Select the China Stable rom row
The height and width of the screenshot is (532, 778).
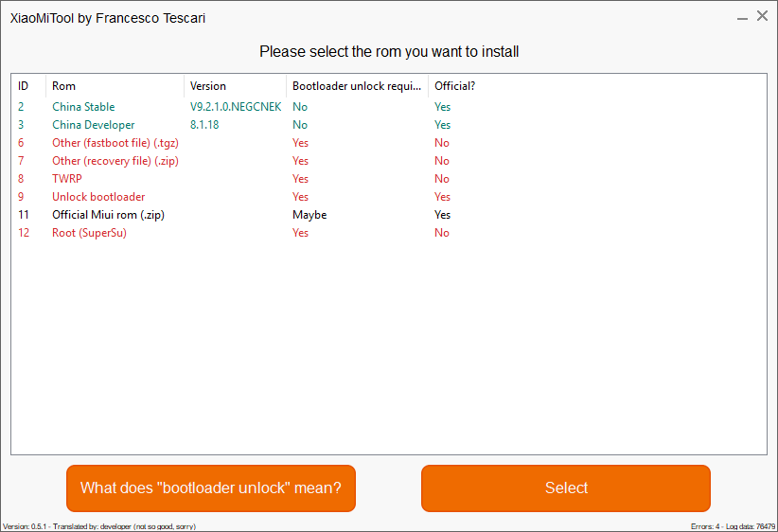(x=83, y=107)
